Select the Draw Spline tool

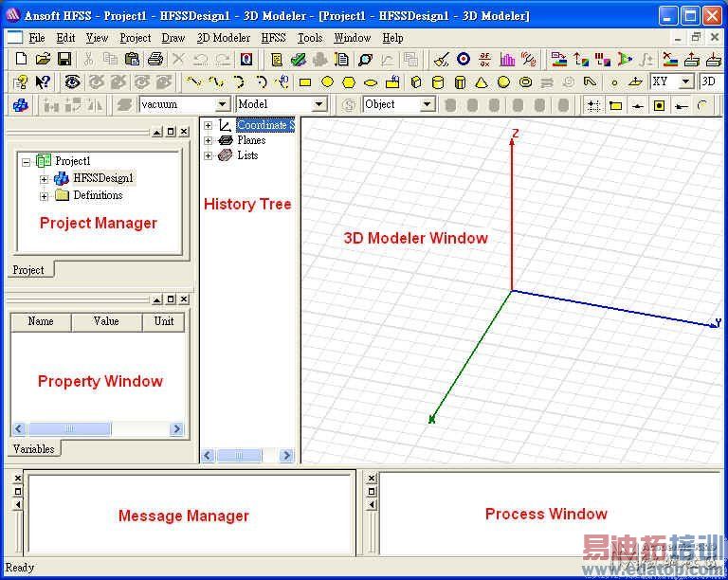pyautogui.click(x=215, y=82)
